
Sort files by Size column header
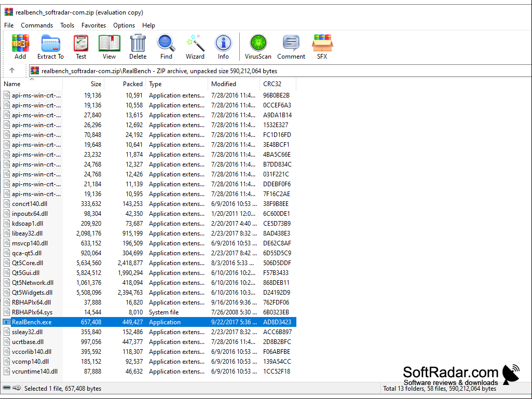point(84,84)
